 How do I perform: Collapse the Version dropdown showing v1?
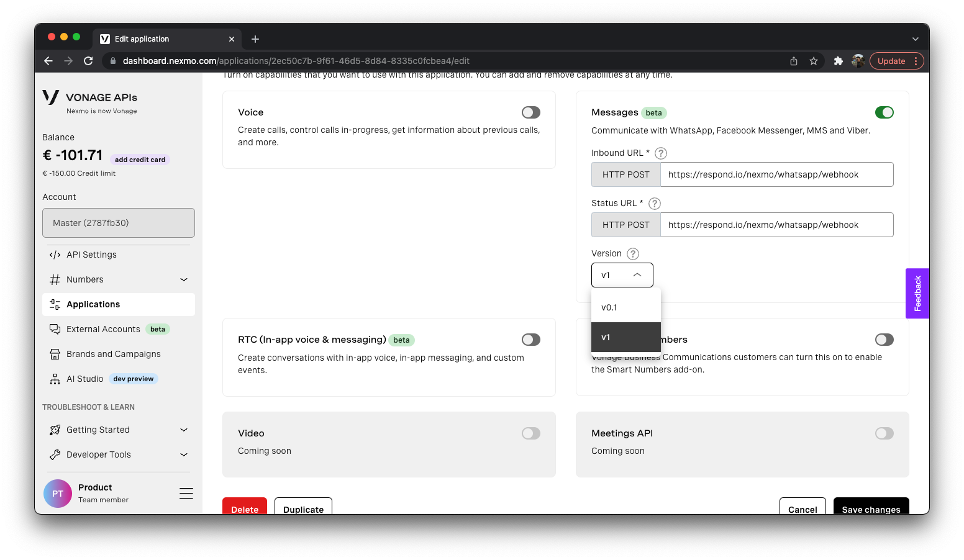tap(622, 275)
